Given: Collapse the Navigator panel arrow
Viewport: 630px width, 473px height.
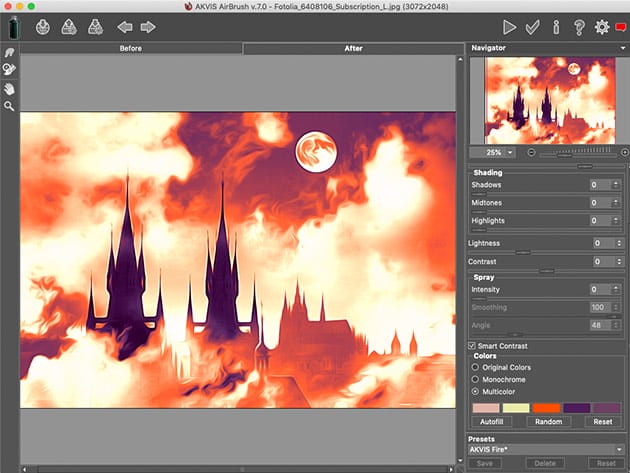Looking at the screenshot, I should [x=622, y=47].
